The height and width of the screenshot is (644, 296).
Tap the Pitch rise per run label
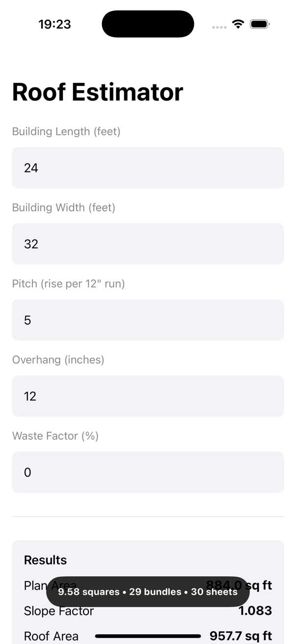pyautogui.click(x=68, y=283)
